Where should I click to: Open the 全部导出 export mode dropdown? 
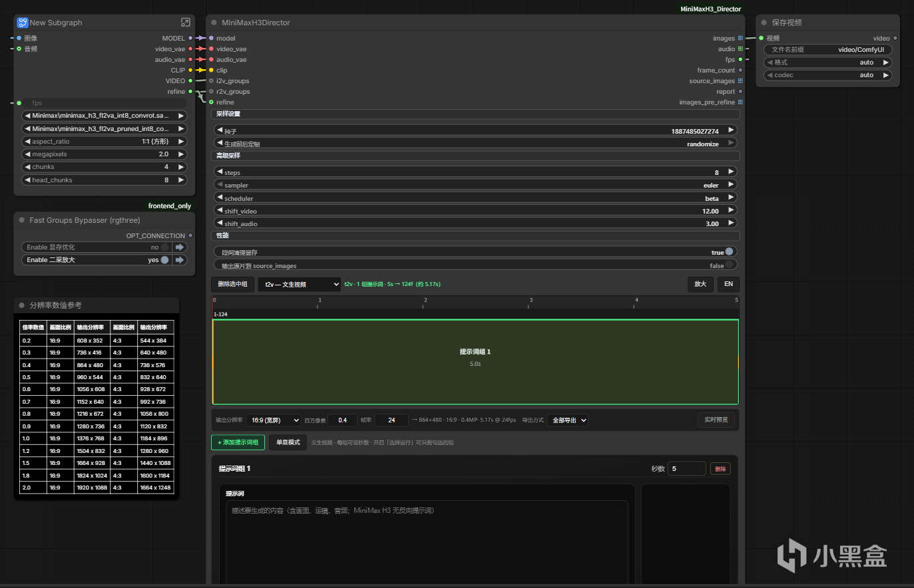tap(568, 420)
